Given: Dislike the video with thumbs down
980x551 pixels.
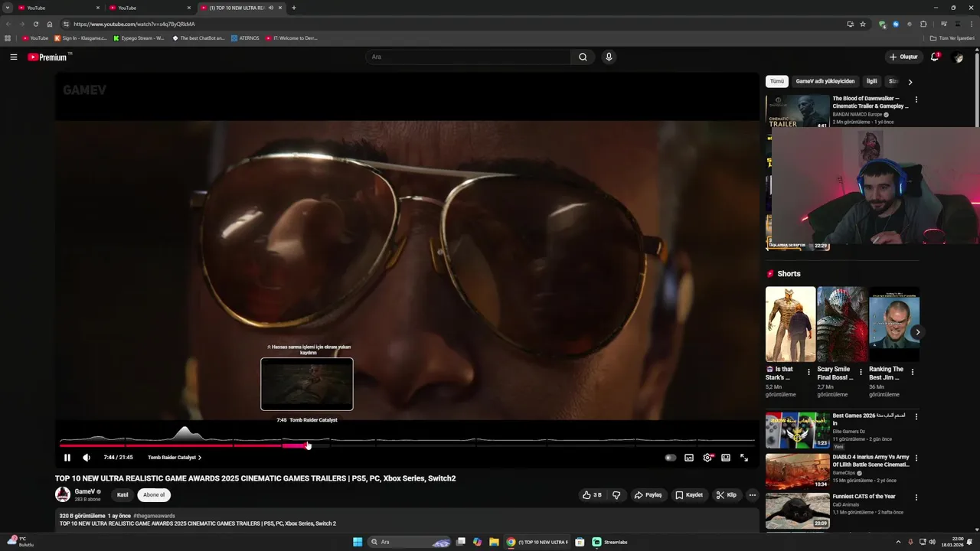Looking at the screenshot, I should [616, 495].
